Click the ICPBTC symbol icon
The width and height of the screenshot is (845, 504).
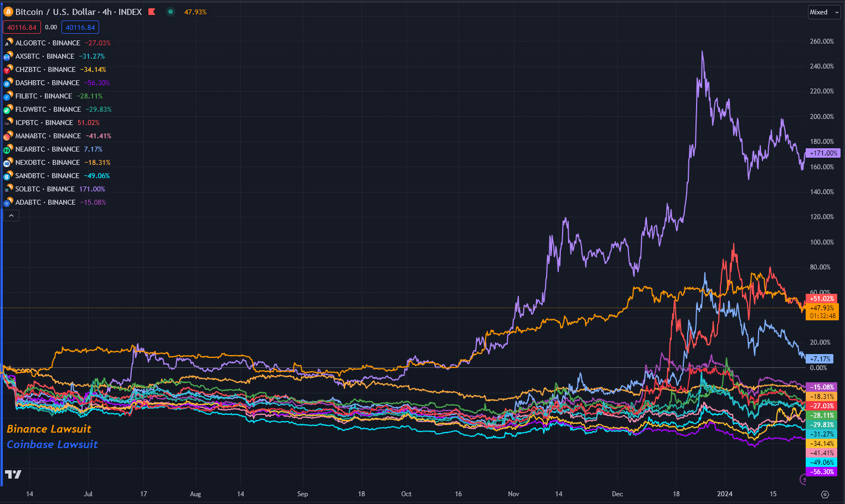click(8, 122)
